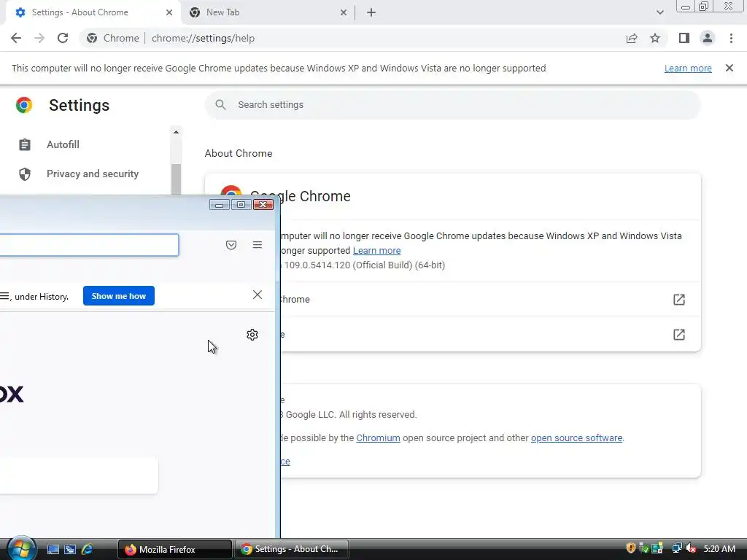747x560 pixels.
Task: Reload the Chrome settings page
Action: point(63,38)
